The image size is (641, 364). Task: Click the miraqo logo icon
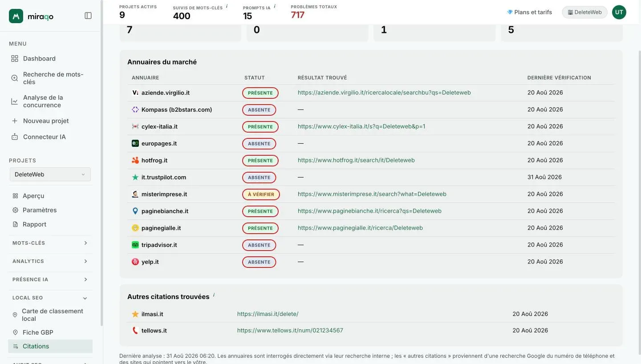tap(16, 16)
